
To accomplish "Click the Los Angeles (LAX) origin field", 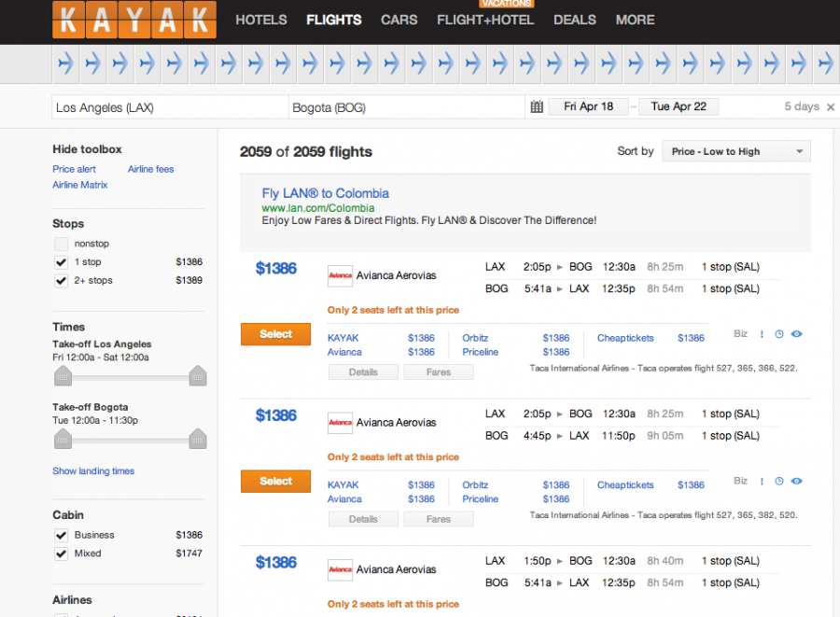I will (x=168, y=107).
